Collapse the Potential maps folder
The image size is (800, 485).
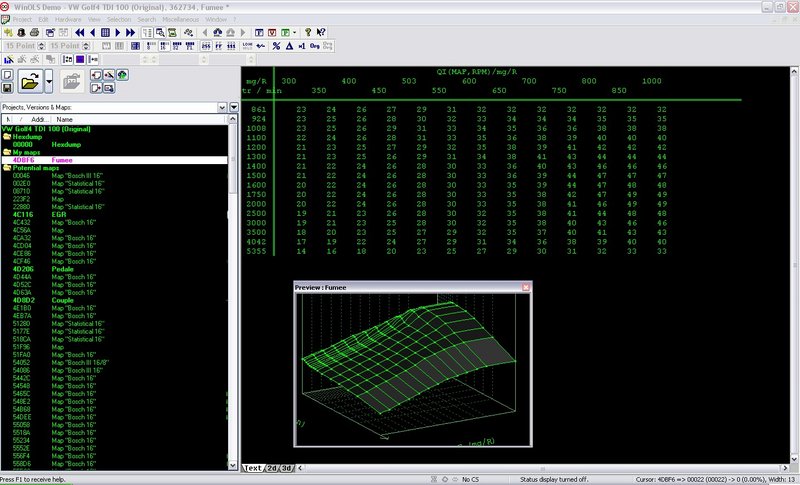click(7, 168)
